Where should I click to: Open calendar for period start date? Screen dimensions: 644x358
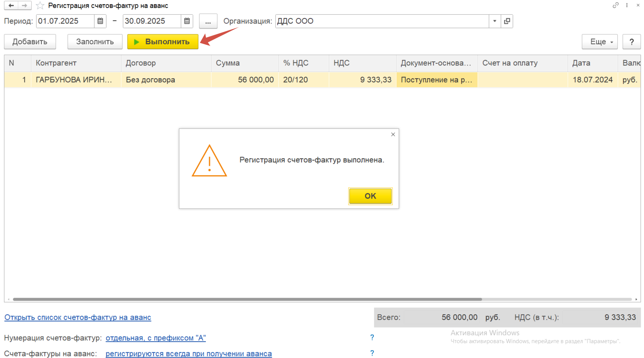[100, 21]
